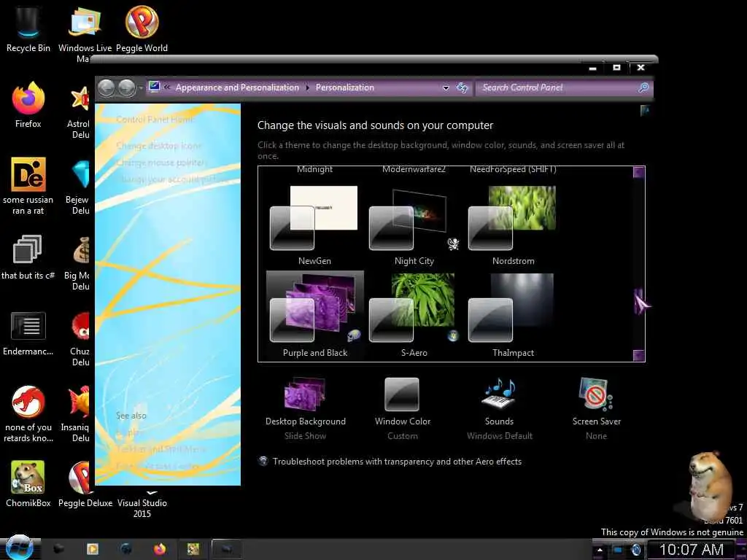Viewport: 747px width, 560px height.
Task: Open 'that but its c#' desktop icon
Action: 28,257
